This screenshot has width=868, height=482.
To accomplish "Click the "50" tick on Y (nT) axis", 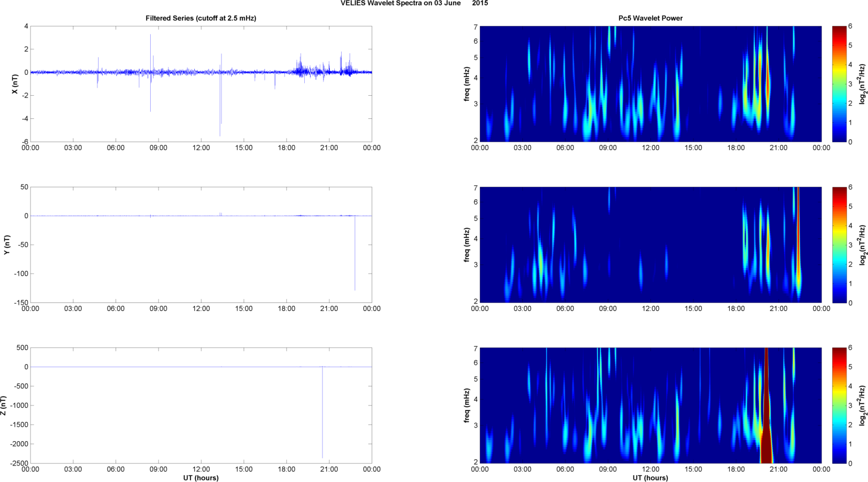I will click(24, 187).
